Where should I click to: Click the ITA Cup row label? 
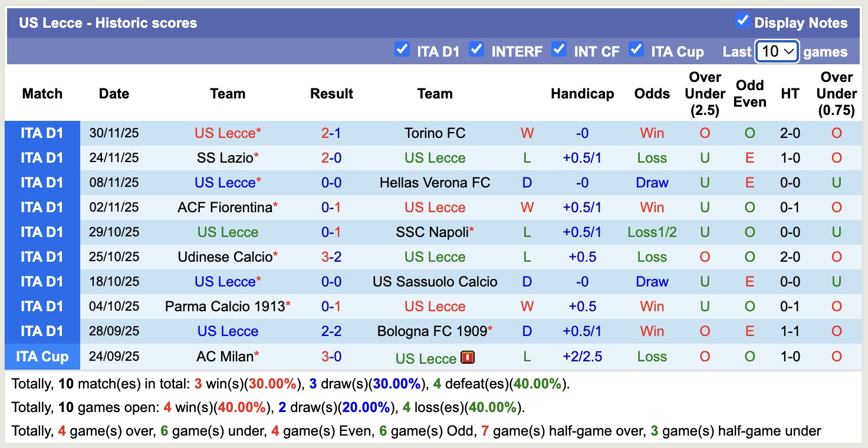42,356
